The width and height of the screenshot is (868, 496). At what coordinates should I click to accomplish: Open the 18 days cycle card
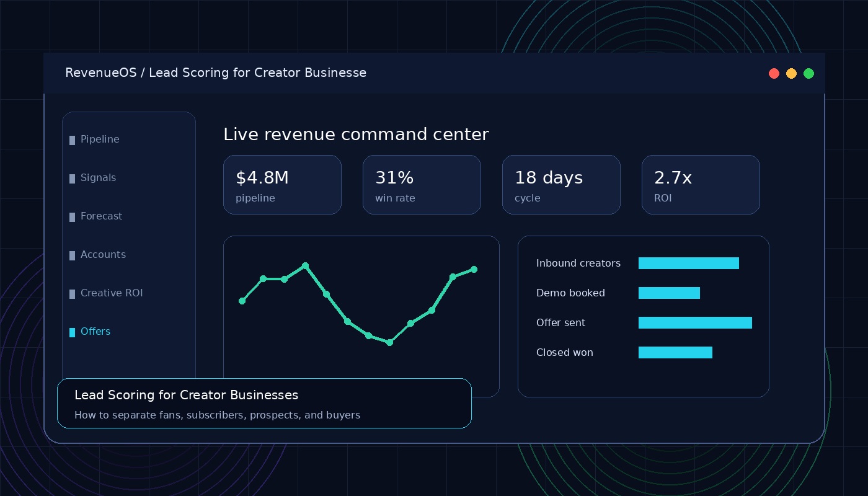point(561,185)
